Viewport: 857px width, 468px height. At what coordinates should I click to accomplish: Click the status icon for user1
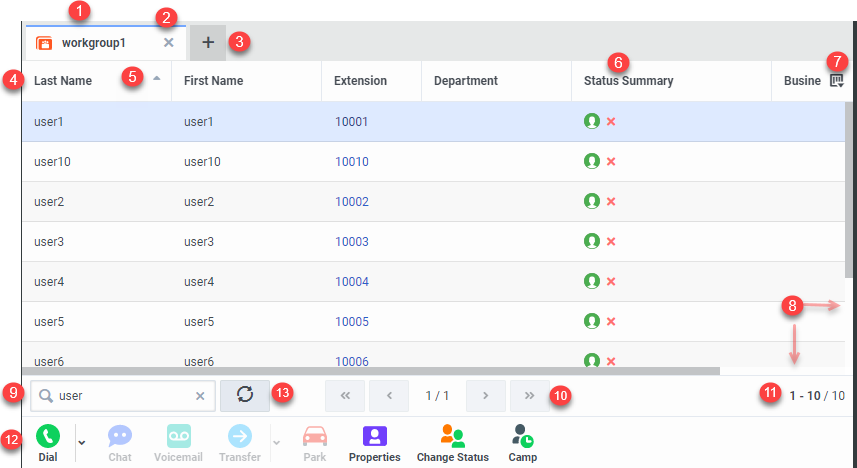(592, 121)
